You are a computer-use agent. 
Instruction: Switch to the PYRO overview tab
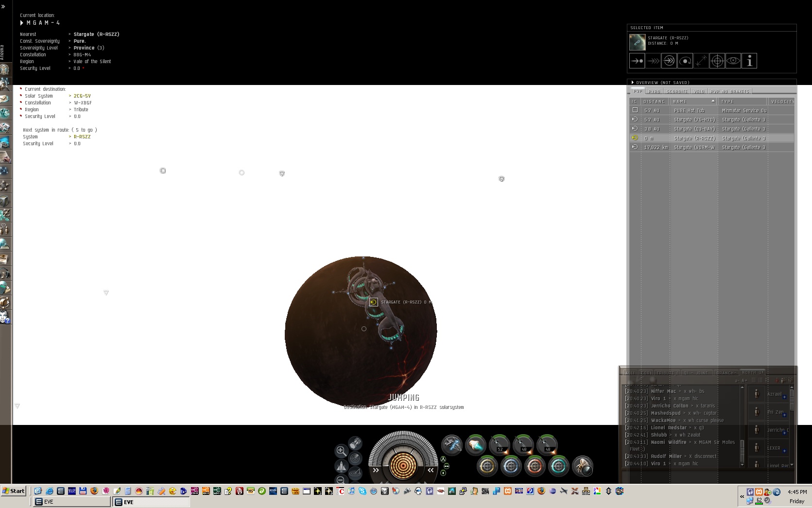tap(654, 91)
